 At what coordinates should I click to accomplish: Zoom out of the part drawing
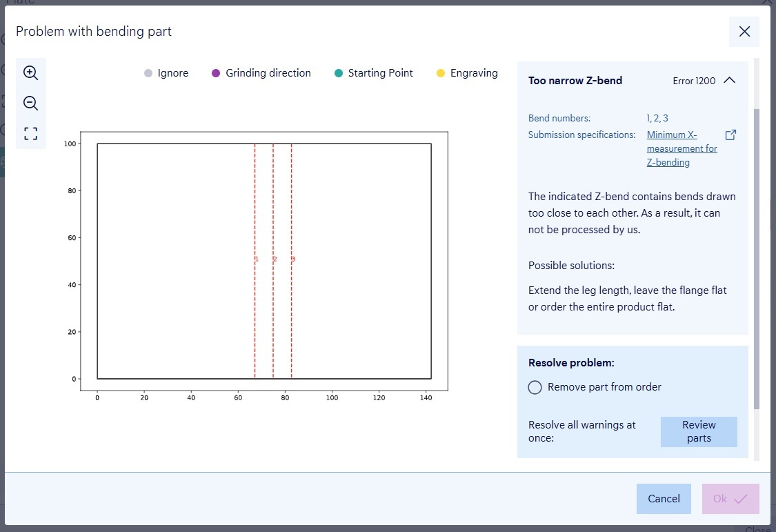(30, 104)
